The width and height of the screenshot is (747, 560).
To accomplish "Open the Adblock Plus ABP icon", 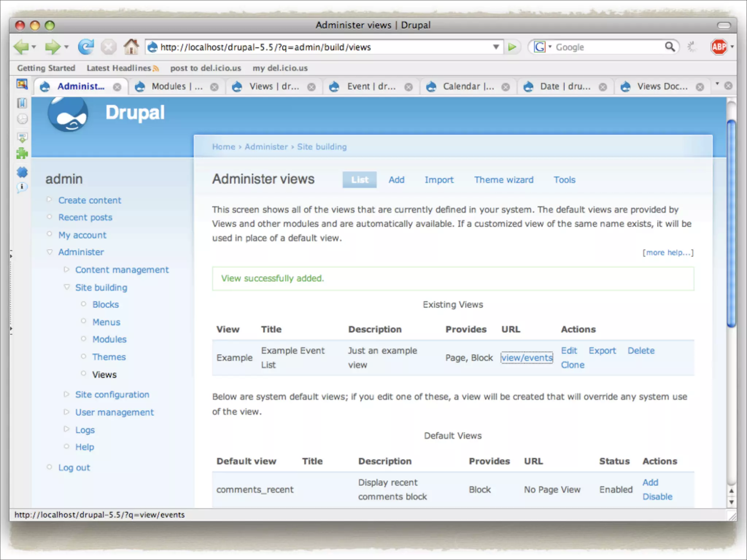I will click(719, 47).
